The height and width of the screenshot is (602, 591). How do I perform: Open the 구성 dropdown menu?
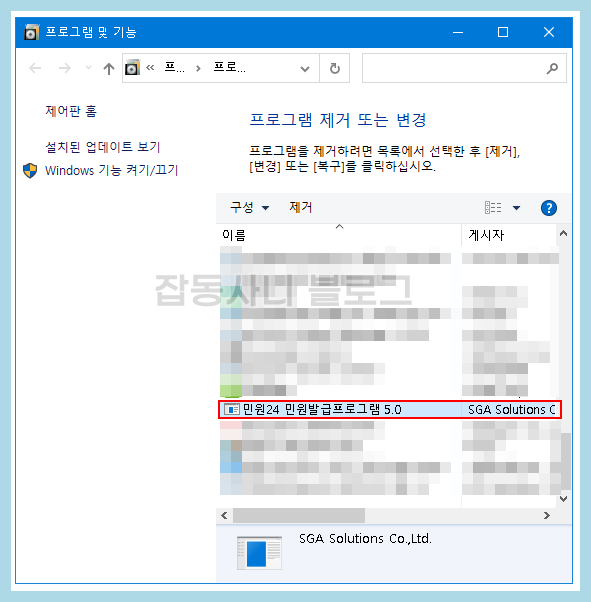click(250, 208)
